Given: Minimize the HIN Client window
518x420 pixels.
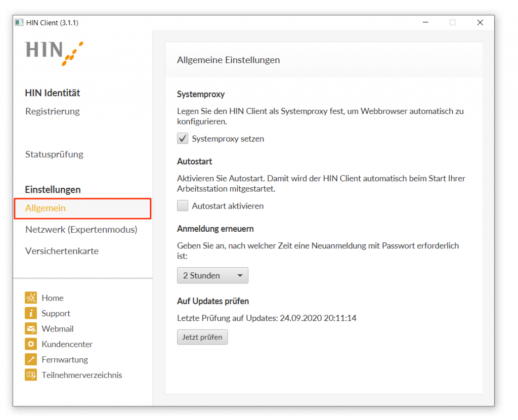Looking at the screenshot, I should (x=425, y=22).
